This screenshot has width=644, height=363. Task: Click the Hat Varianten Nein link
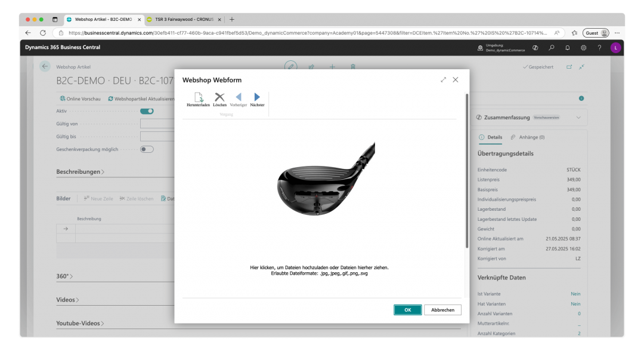(x=575, y=304)
